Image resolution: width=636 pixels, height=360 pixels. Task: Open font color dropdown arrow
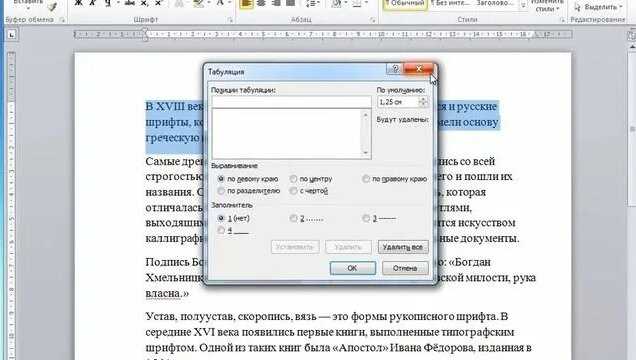(x=229, y=3)
